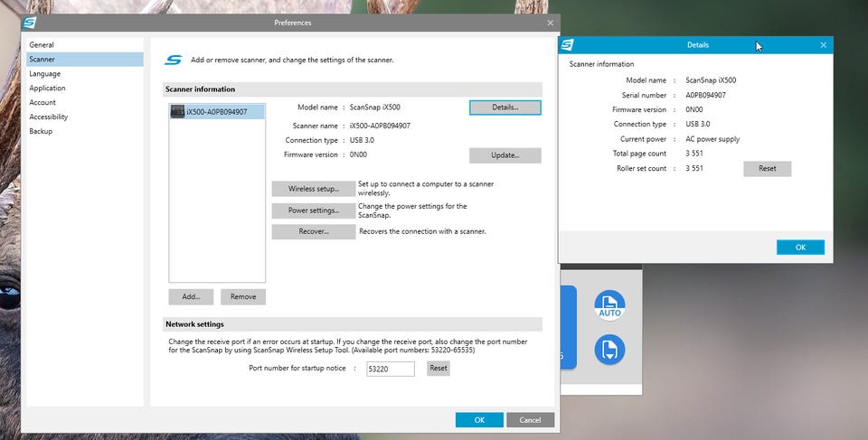Click the blue ScanSnap logo beside the scanner description

pyautogui.click(x=174, y=60)
